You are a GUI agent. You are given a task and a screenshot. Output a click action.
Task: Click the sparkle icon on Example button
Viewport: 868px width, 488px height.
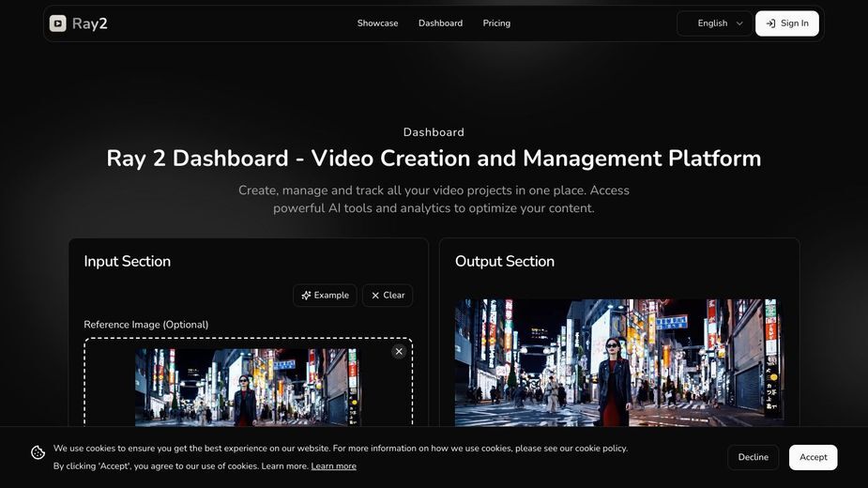click(306, 296)
